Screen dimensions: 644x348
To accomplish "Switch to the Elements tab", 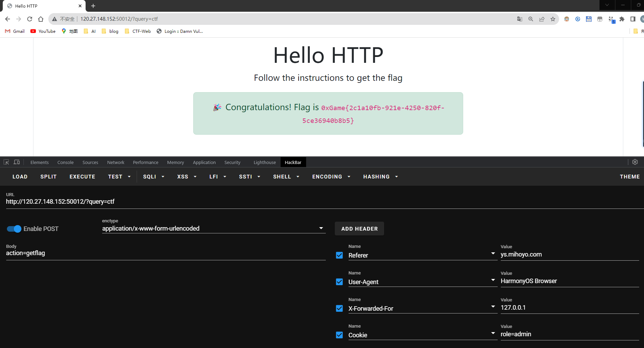I will (39, 162).
